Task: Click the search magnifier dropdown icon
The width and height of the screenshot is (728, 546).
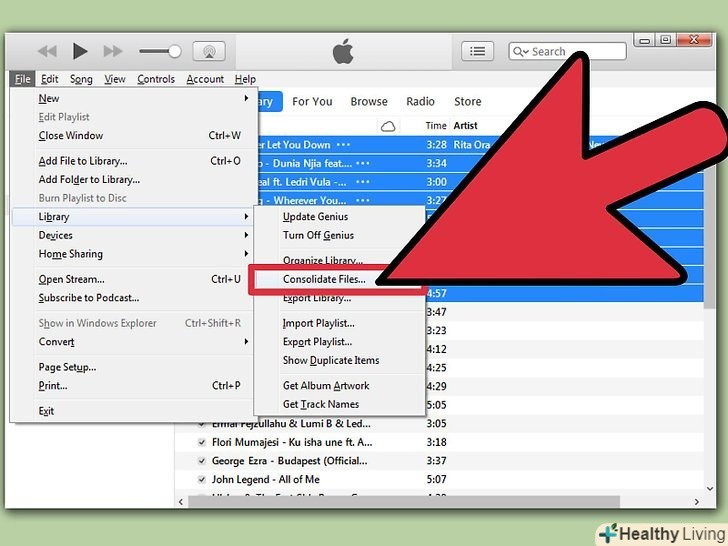Action: tap(520, 52)
